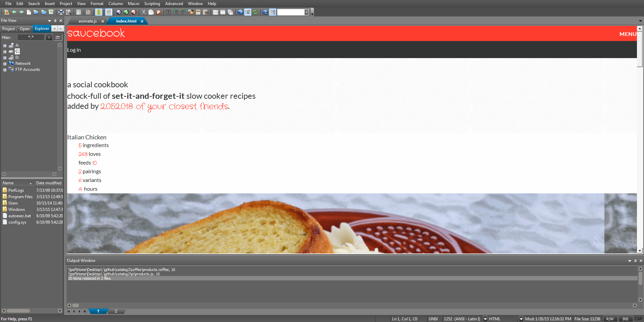The height and width of the screenshot is (322, 644).
Task: Open Find in Files icon
Action: click(x=205, y=12)
